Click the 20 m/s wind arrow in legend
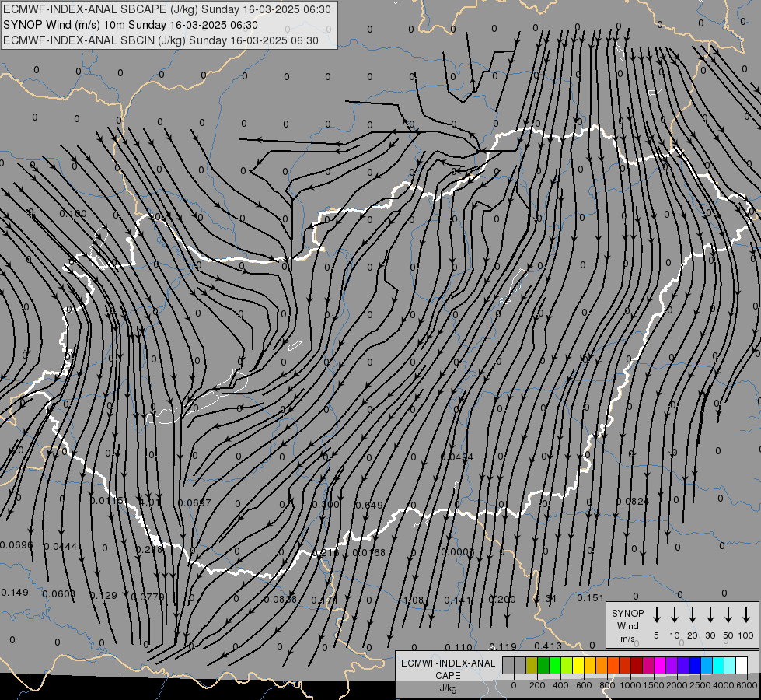Image resolution: width=761 pixels, height=700 pixels. [x=693, y=615]
